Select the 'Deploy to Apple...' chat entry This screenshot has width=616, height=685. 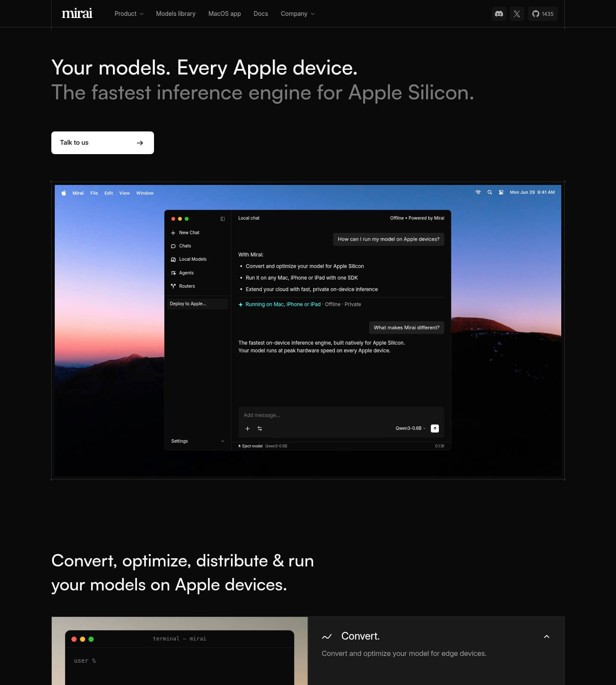click(198, 304)
